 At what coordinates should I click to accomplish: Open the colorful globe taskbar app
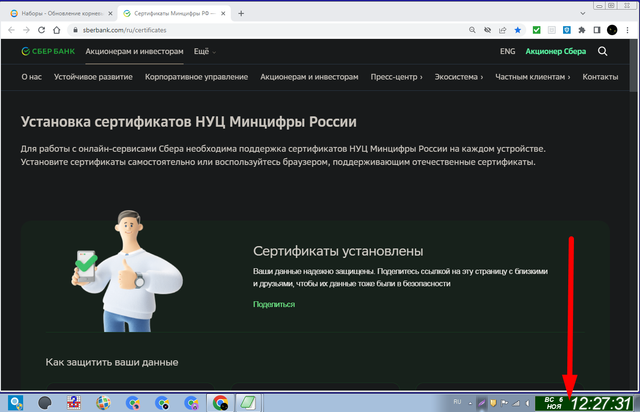pos(103,403)
